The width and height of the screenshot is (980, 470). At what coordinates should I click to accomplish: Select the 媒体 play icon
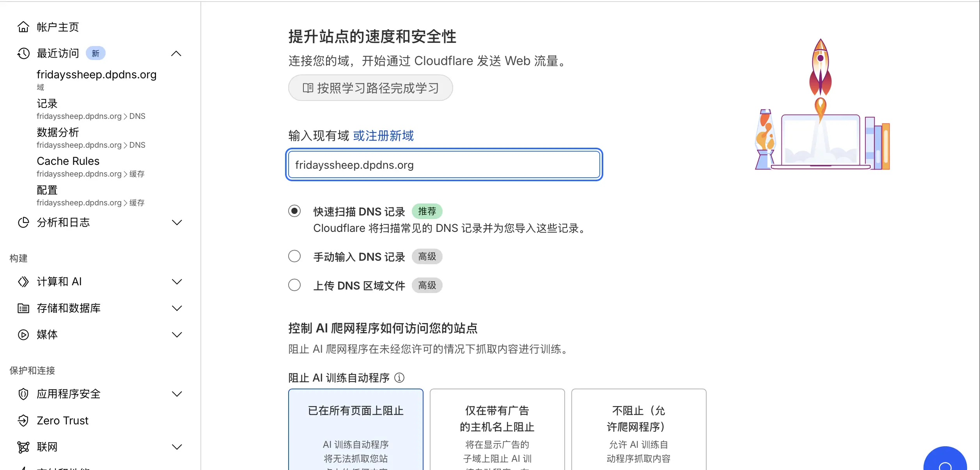[x=24, y=334]
